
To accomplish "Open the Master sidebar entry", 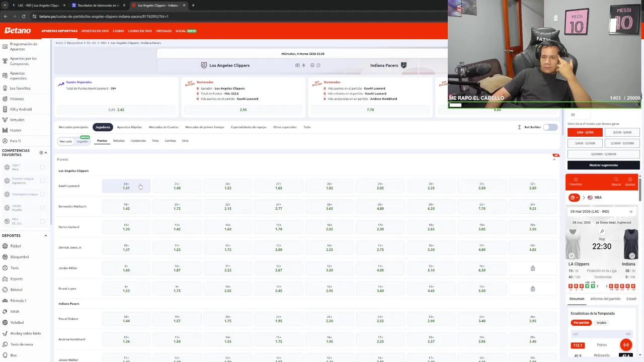I will pos(16,130).
